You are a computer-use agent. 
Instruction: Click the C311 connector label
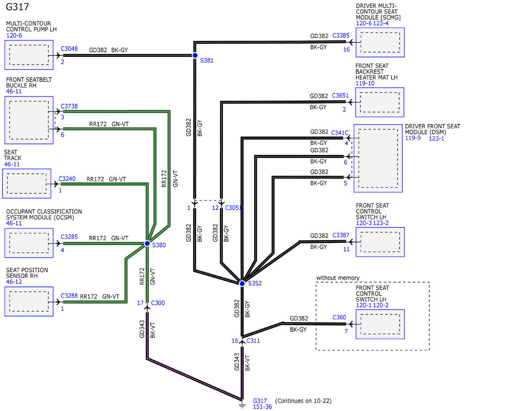click(253, 341)
